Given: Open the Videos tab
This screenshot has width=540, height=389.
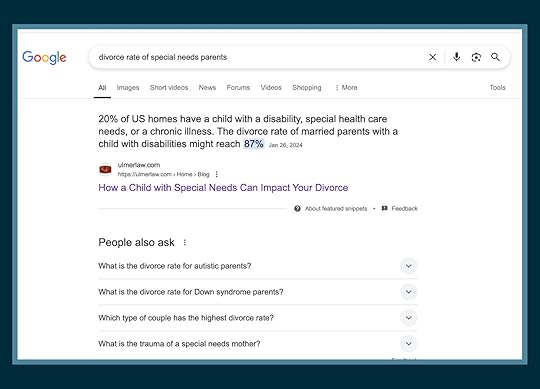Looking at the screenshot, I should click(271, 87).
